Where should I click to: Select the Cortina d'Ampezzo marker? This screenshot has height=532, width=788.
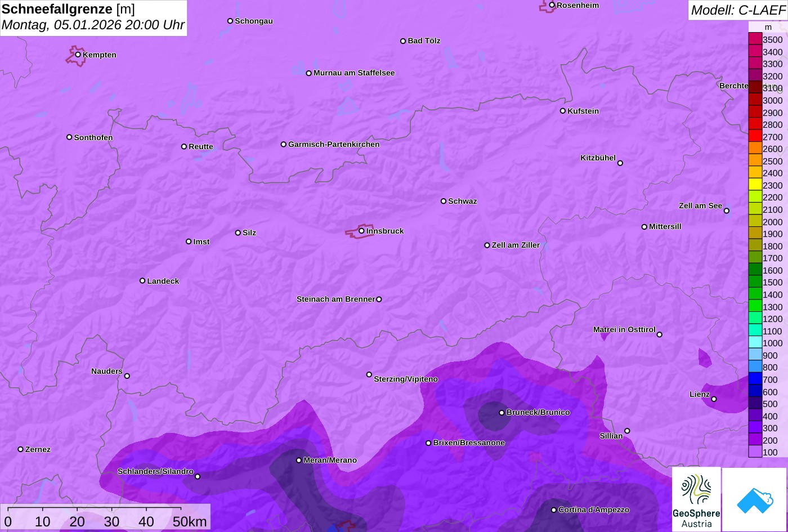[x=554, y=510]
